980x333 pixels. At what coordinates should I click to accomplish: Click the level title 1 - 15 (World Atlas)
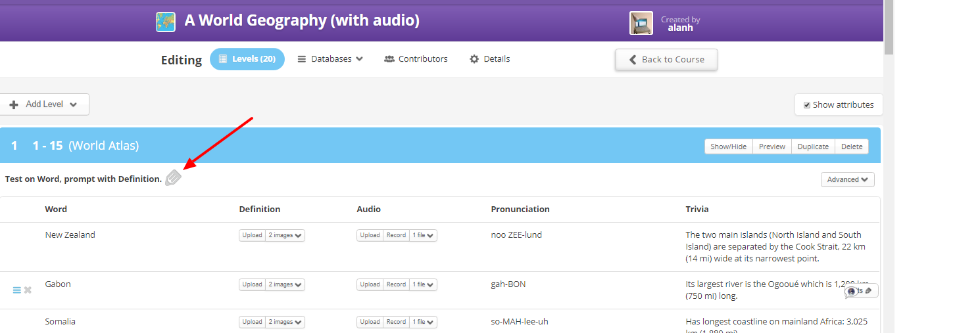(x=86, y=146)
